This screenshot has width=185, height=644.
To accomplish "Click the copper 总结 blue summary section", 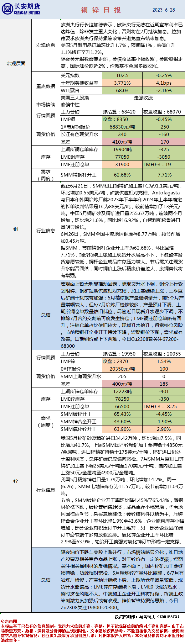I will tap(122, 315).
